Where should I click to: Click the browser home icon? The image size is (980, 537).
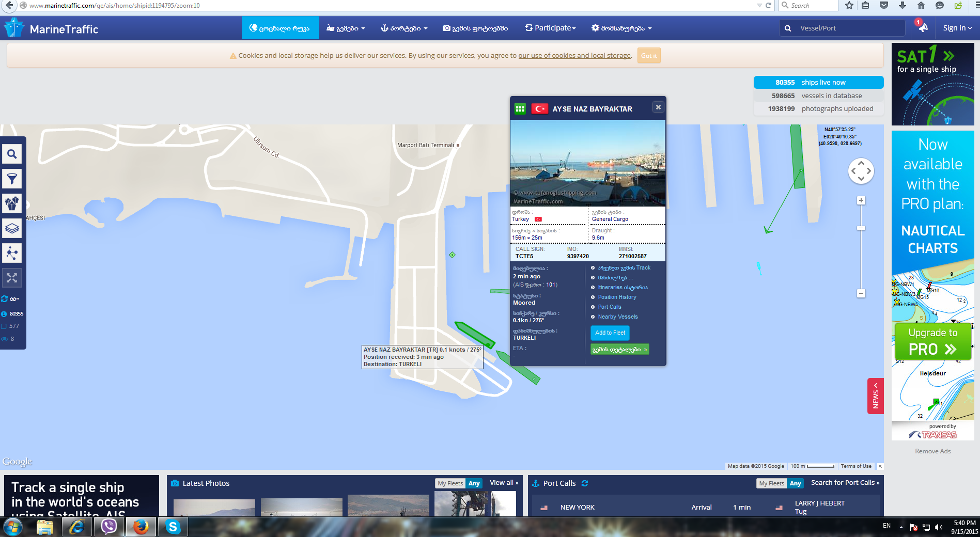[921, 6]
